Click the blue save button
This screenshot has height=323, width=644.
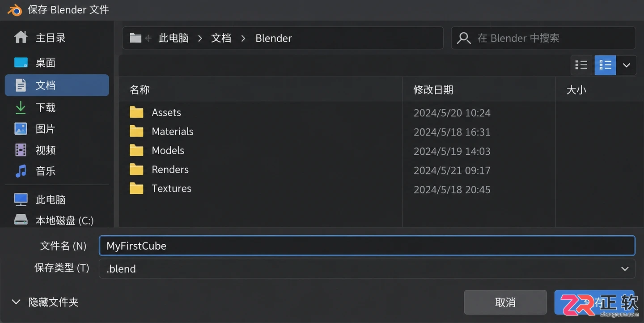[x=594, y=302]
